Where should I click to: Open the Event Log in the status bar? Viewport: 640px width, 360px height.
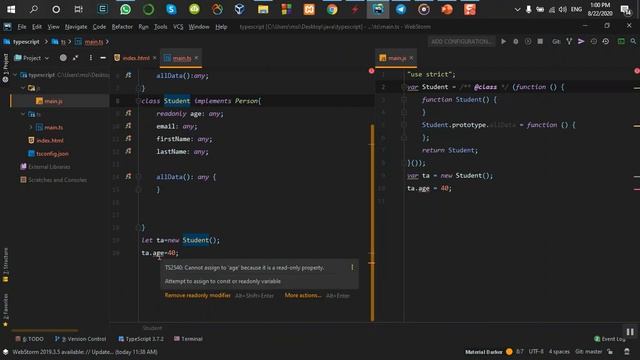point(609,339)
